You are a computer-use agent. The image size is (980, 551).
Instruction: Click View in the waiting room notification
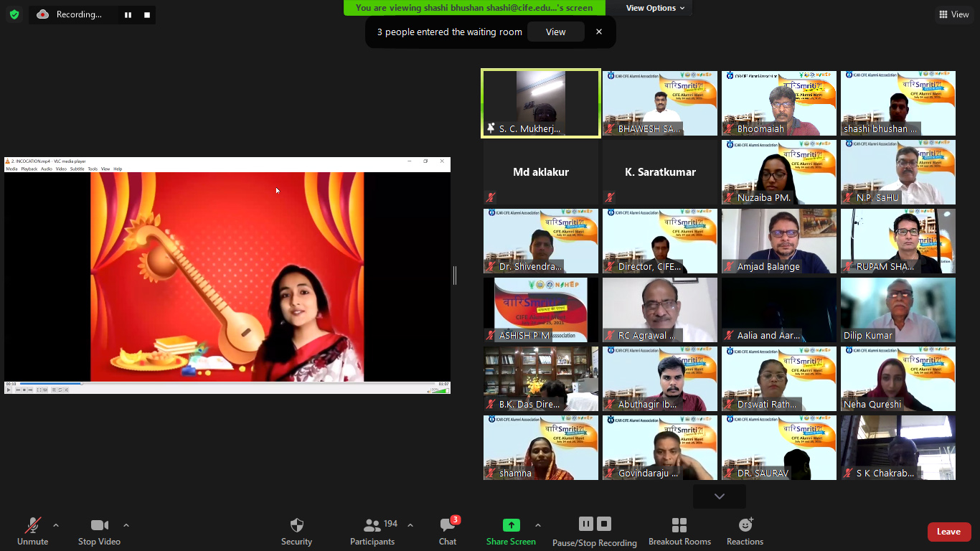[x=555, y=32]
